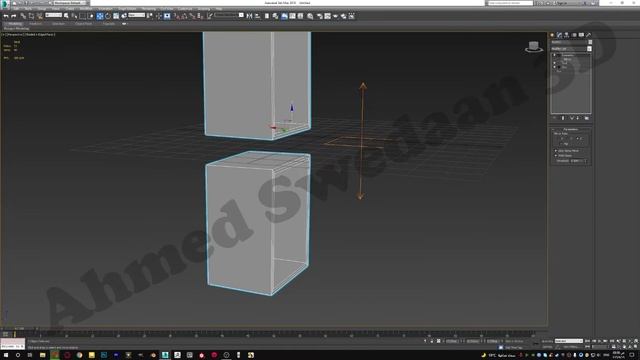The width and height of the screenshot is (640, 360).
Task: Open the Edit menu
Action: coord(16,9)
